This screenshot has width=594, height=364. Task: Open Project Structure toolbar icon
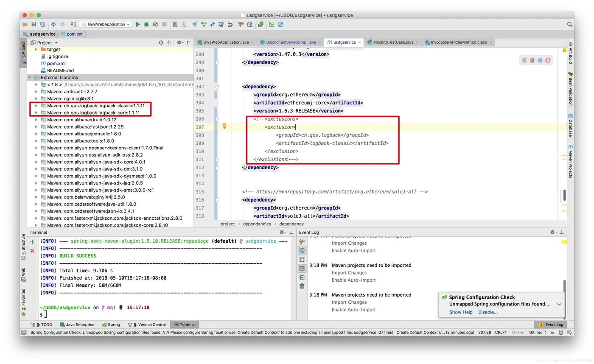pyautogui.click(x=249, y=24)
